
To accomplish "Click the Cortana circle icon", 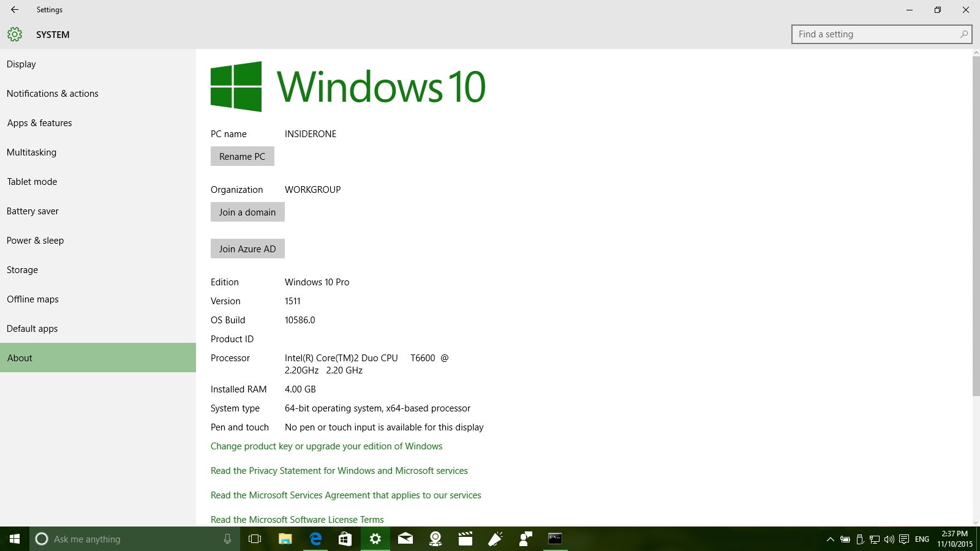I will click(x=42, y=539).
